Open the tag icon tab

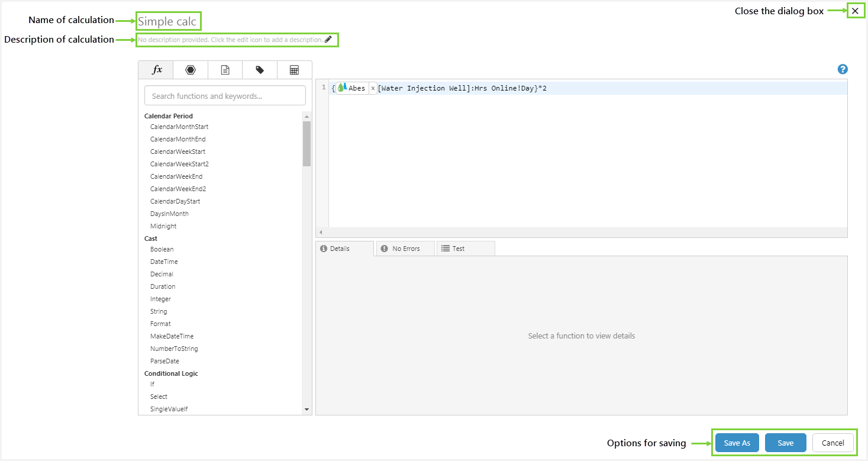[x=260, y=70]
